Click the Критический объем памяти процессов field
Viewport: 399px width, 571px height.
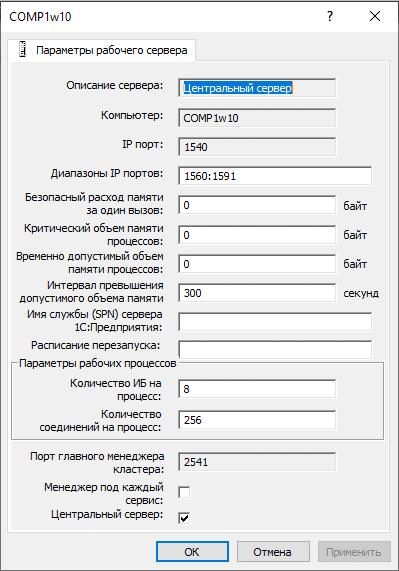[257, 235]
